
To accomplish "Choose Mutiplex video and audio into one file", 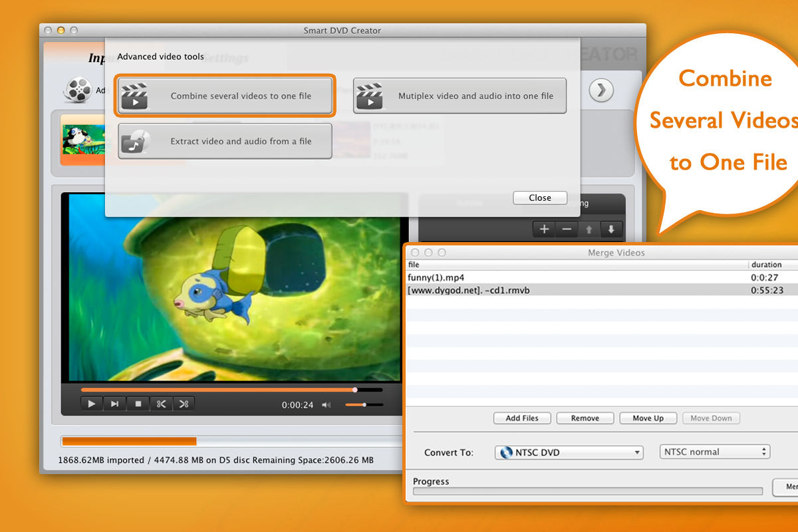I will (460, 96).
